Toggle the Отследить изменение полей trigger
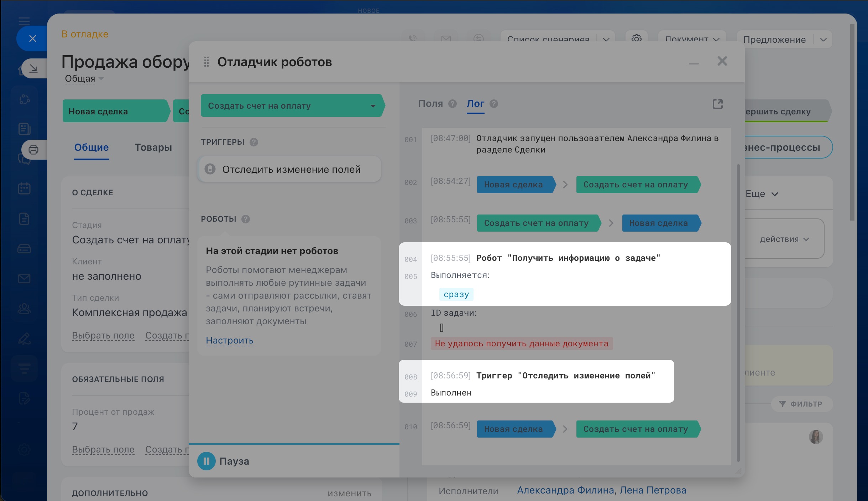The width and height of the screenshot is (868, 501). (210, 169)
